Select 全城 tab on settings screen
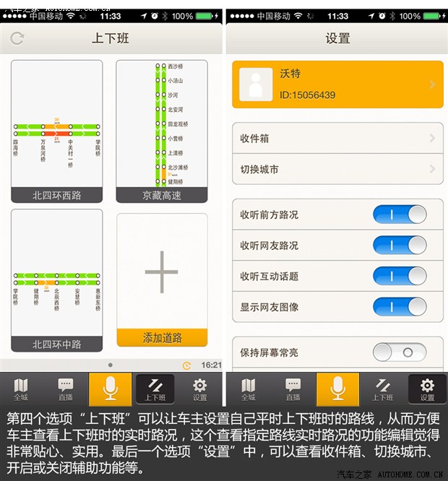The image size is (448, 481). pyautogui.click(x=249, y=389)
